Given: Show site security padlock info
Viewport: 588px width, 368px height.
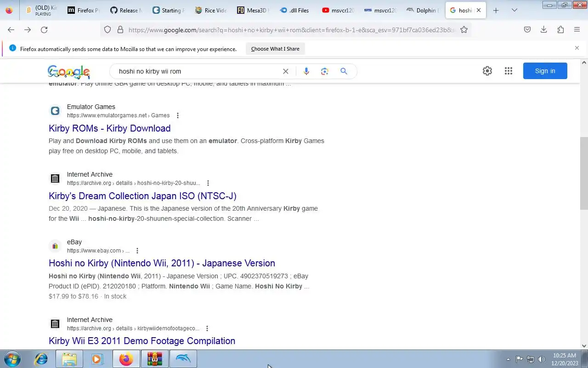Looking at the screenshot, I should coord(120,29).
